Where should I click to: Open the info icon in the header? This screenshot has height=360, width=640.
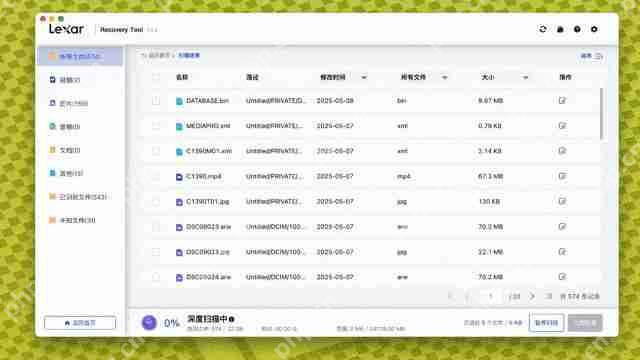(x=577, y=29)
